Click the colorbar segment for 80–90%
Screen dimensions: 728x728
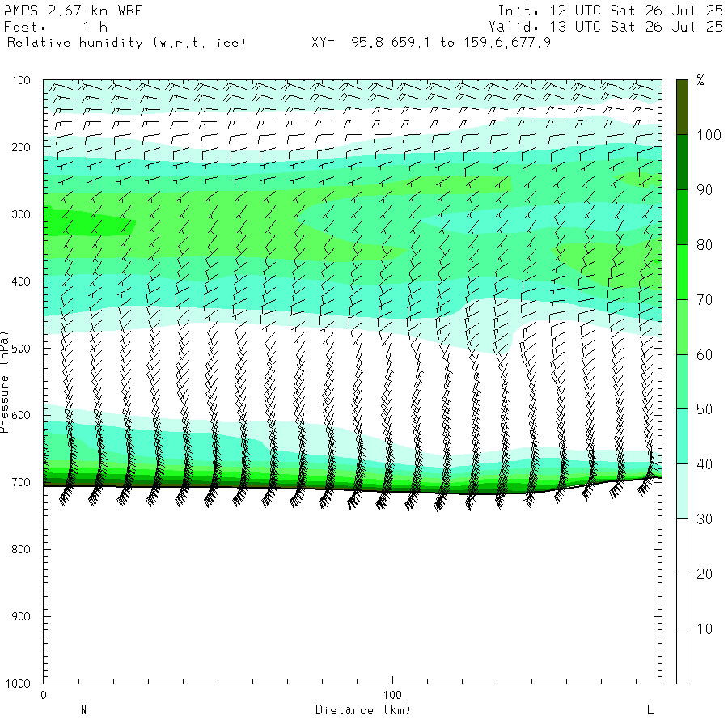(682, 217)
